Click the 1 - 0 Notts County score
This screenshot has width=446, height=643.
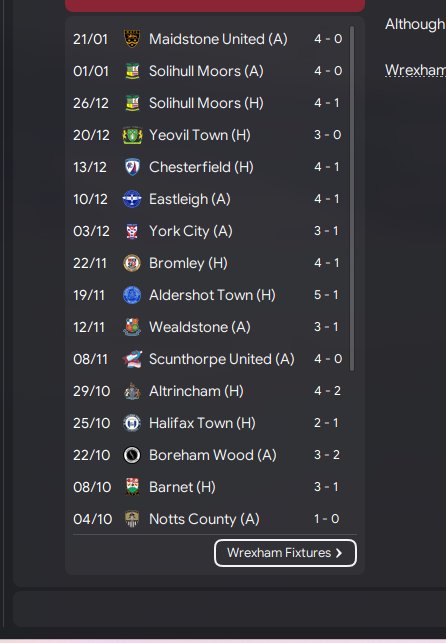[x=327, y=519]
